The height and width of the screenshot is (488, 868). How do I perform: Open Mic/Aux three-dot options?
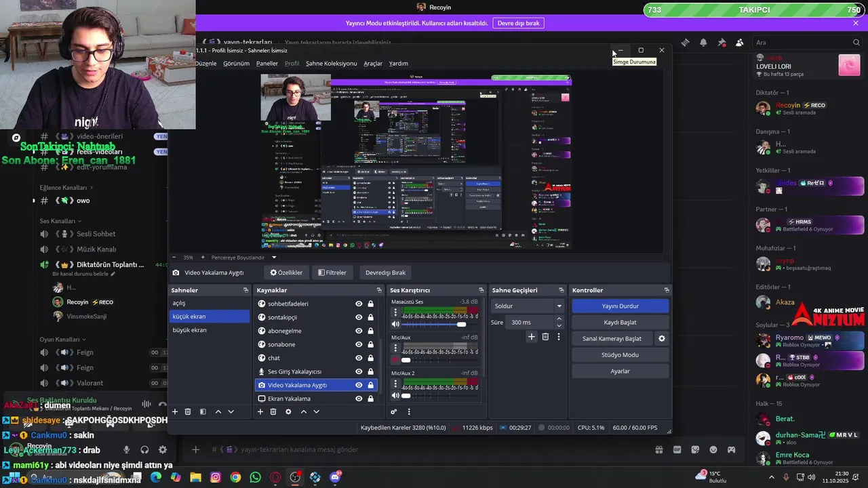pos(395,349)
